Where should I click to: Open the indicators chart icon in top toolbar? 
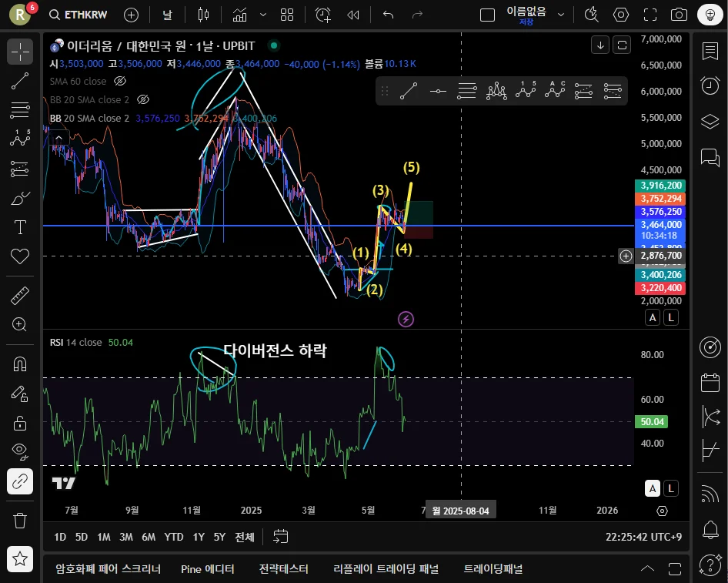(240, 15)
